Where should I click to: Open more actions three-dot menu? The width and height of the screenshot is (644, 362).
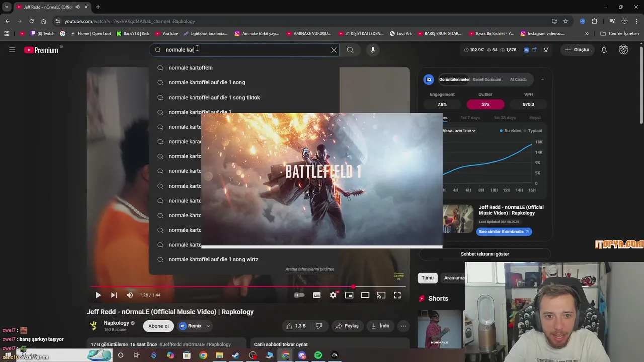(403, 326)
